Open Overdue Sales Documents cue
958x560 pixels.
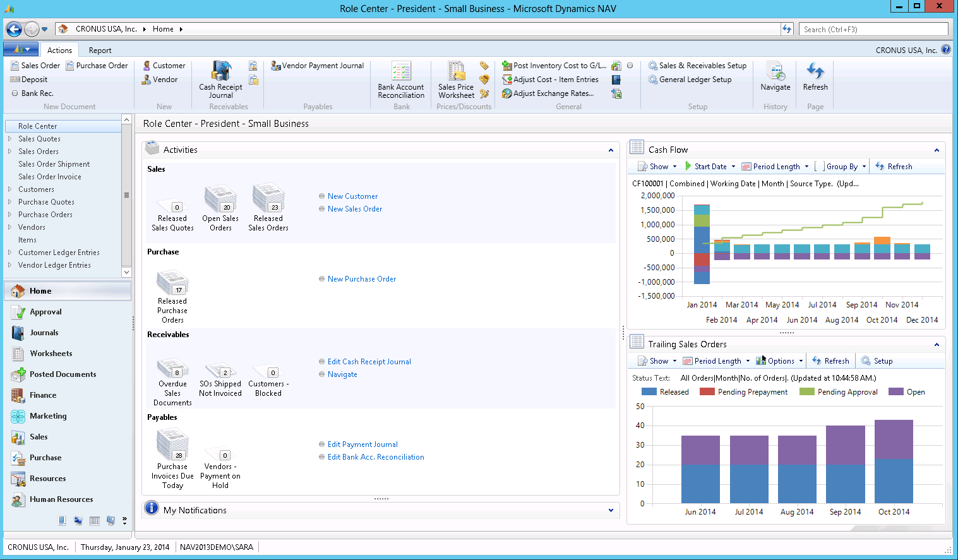(x=172, y=383)
